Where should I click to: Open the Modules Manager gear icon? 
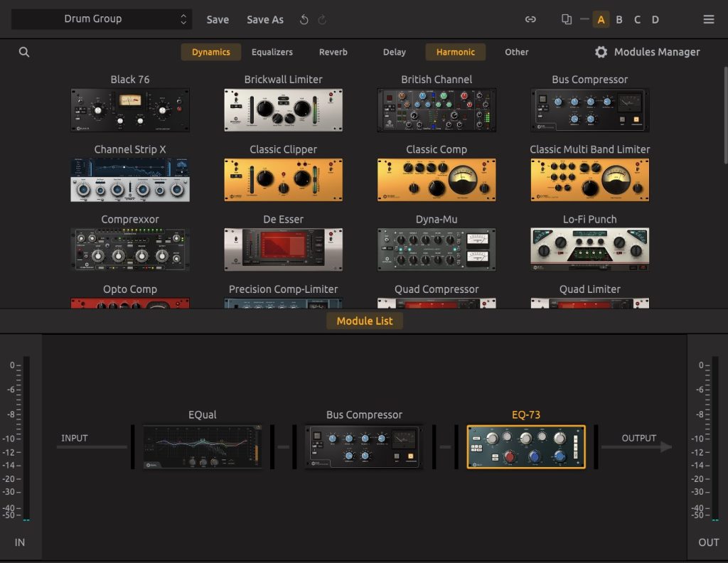[x=601, y=52]
